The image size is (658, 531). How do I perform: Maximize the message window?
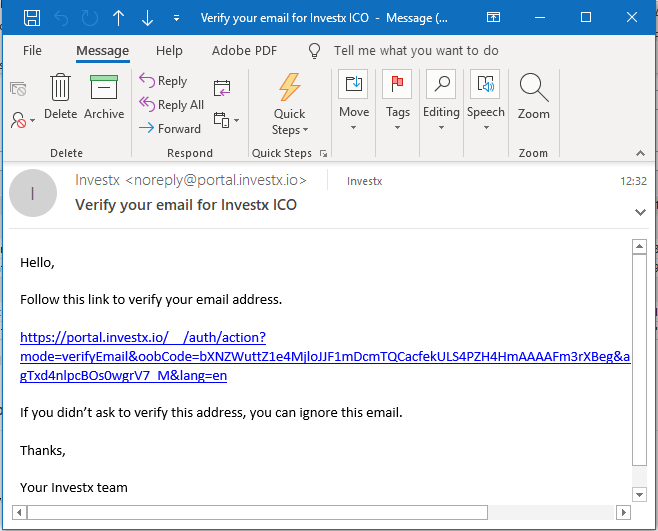point(586,17)
